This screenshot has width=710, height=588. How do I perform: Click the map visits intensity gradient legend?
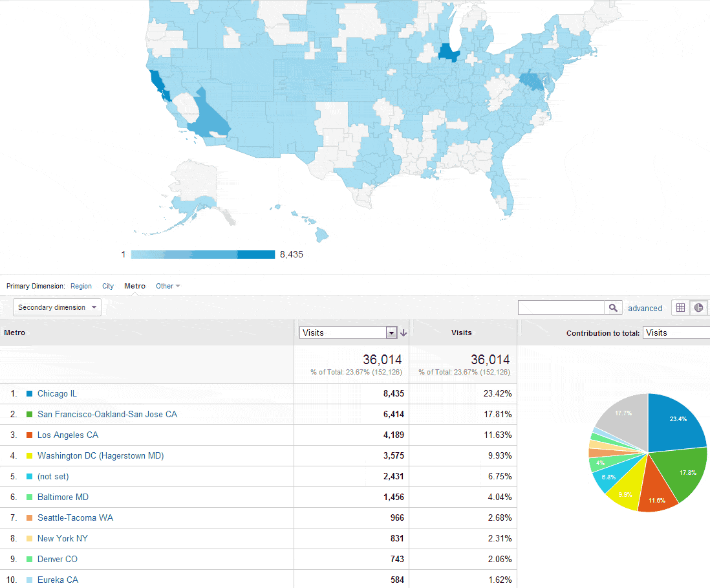202,254
